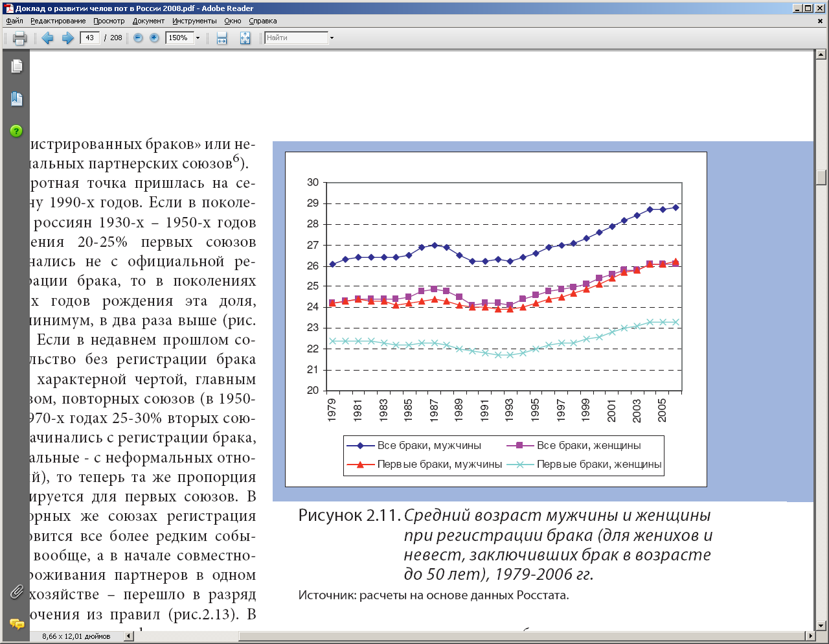Viewport: 829px width, 644px height.
Task: Open the Редактирование menu
Action: (58, 21)
